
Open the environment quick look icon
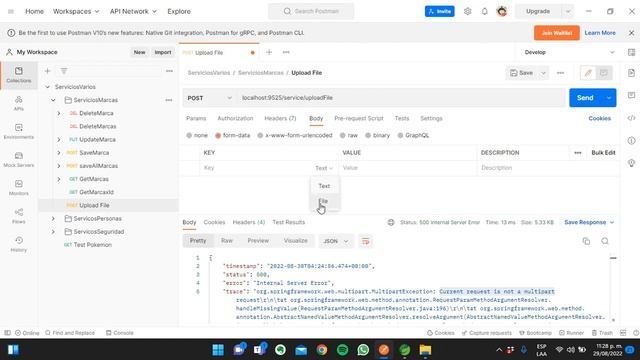[631, 52]
